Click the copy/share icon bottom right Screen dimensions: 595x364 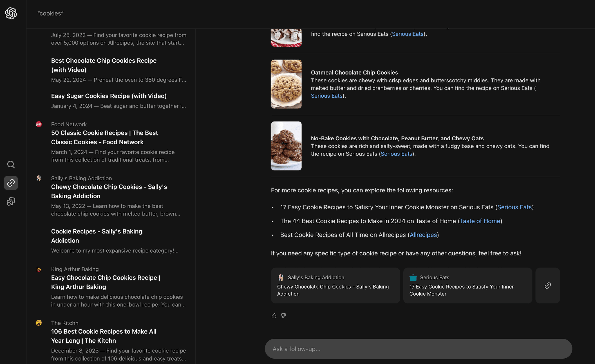(x=547, y=285)
